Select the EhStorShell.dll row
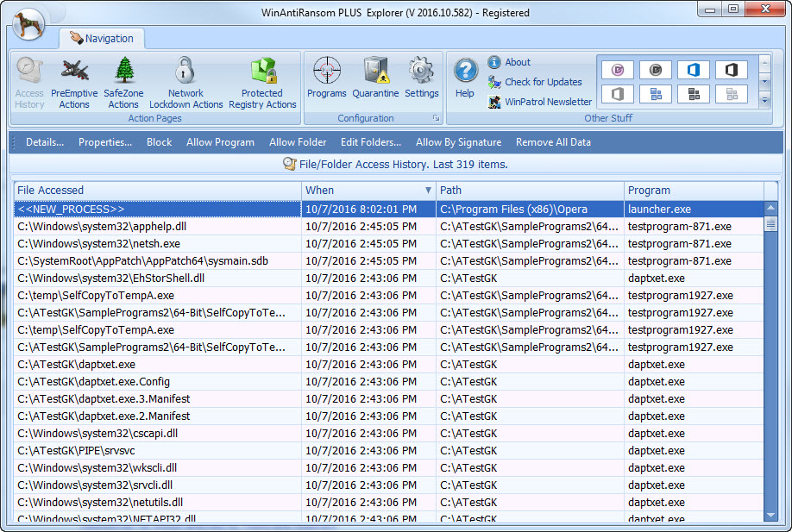 [388, 279]
